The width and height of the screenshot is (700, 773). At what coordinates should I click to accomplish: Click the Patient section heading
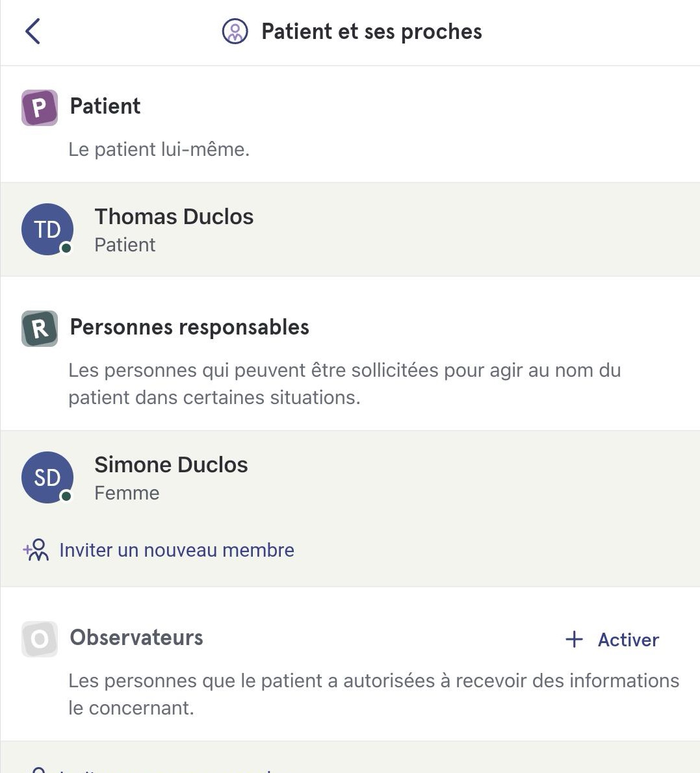[x=105, y=106]
